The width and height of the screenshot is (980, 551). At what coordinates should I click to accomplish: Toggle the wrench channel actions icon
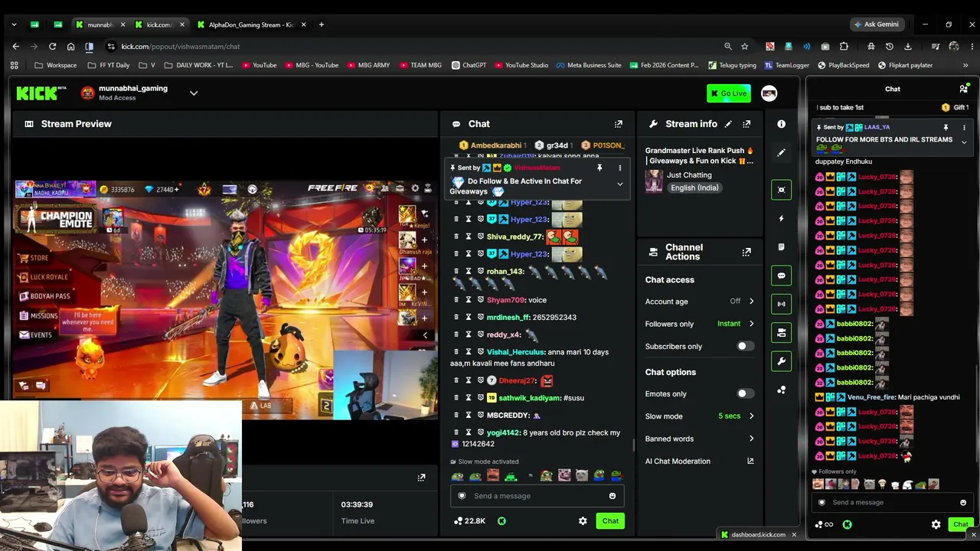pos(781,361)
